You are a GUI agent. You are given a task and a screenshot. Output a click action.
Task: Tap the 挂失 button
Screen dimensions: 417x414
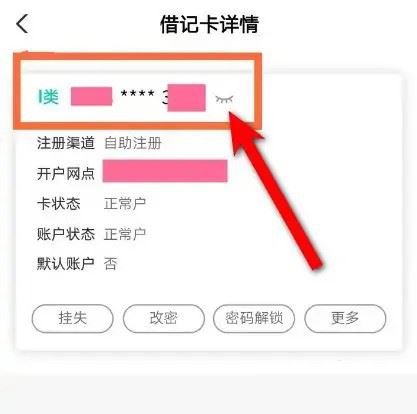(73, 318)
